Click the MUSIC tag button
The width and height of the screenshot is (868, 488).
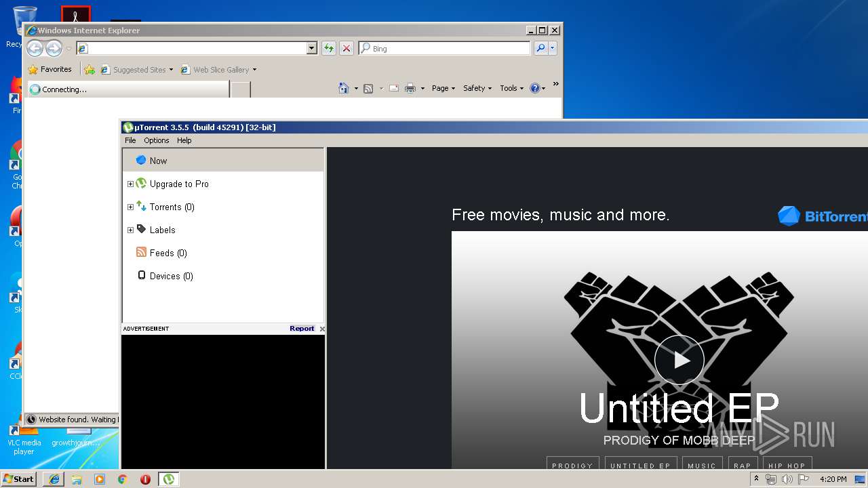(702, 465)
